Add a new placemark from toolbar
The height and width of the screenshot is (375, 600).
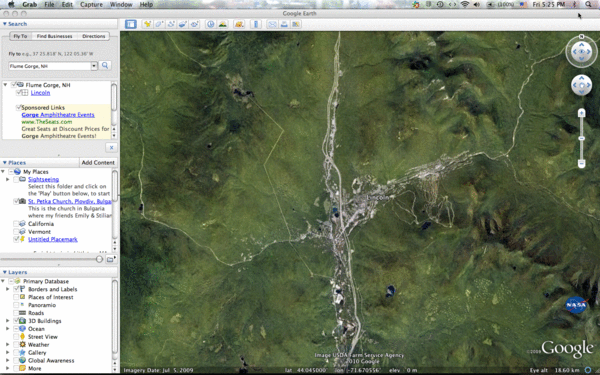click(147, 24)
